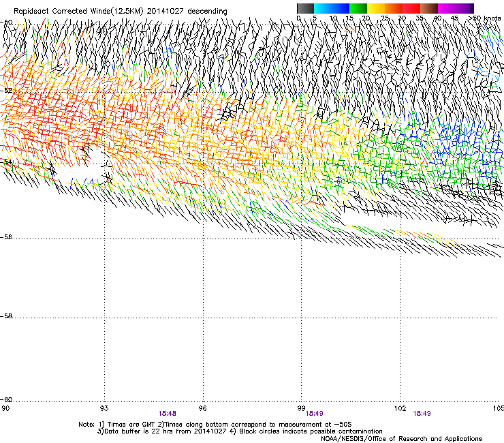This screenshot has width=504, height=443.
Task: Click the 'NOAA/NESDIS/Office of Research and Applications' credit
Action: tap(401, 439)
